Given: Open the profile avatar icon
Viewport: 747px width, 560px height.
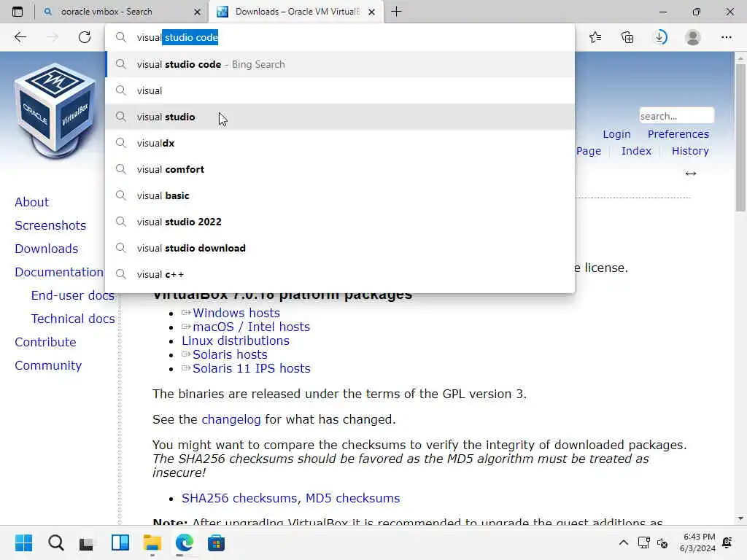Looking at the screenshot, I should pos(693,37).
